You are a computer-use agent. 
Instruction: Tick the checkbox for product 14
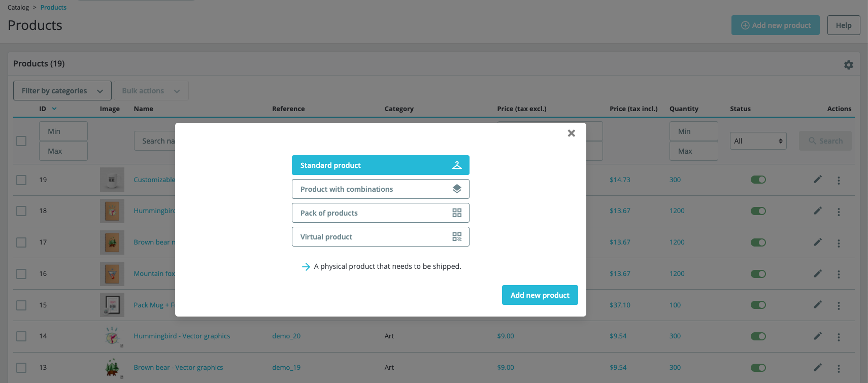click(21, 336)
